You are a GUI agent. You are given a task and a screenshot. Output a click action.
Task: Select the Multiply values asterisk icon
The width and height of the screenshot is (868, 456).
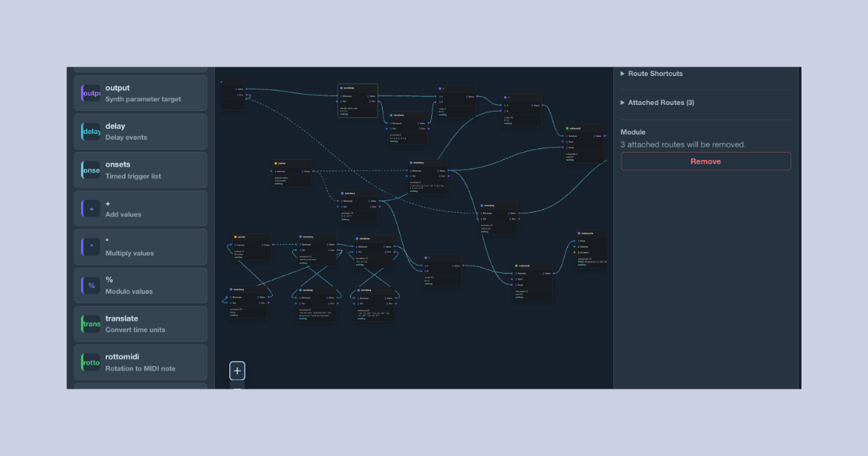click(x=91, y=247)
